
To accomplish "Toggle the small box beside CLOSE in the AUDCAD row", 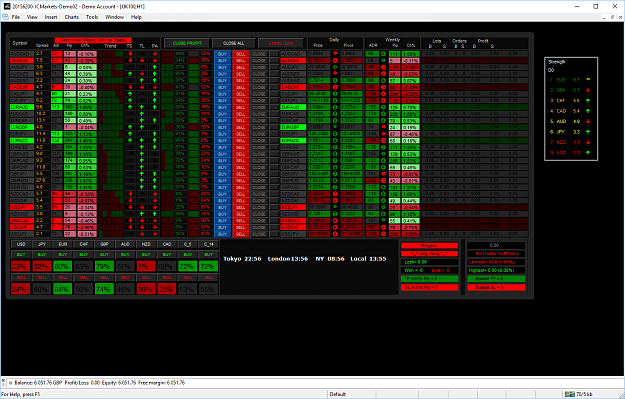I will coord(274,53).
